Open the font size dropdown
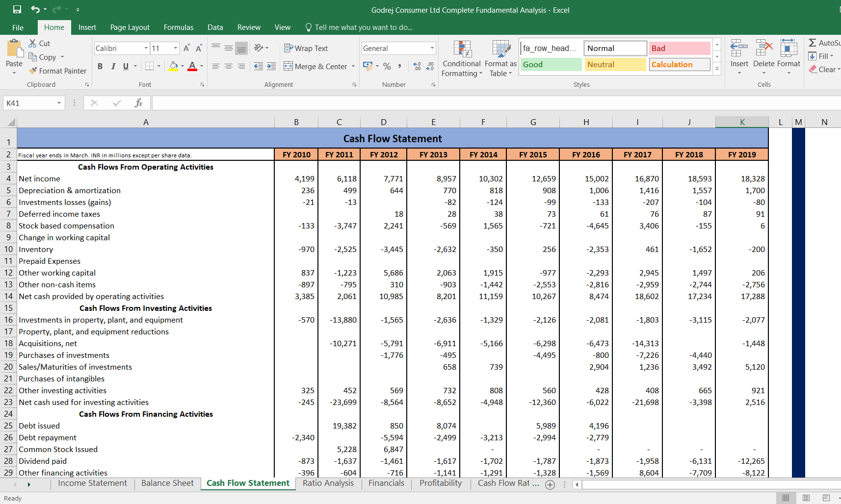Screen dimensions: 841x504 pos(176,48)
